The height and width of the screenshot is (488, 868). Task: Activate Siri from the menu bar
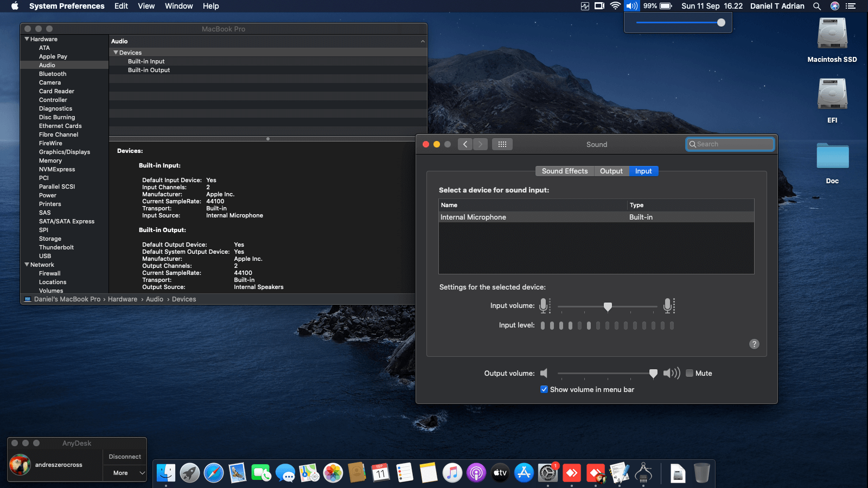[x=835, y=6]
